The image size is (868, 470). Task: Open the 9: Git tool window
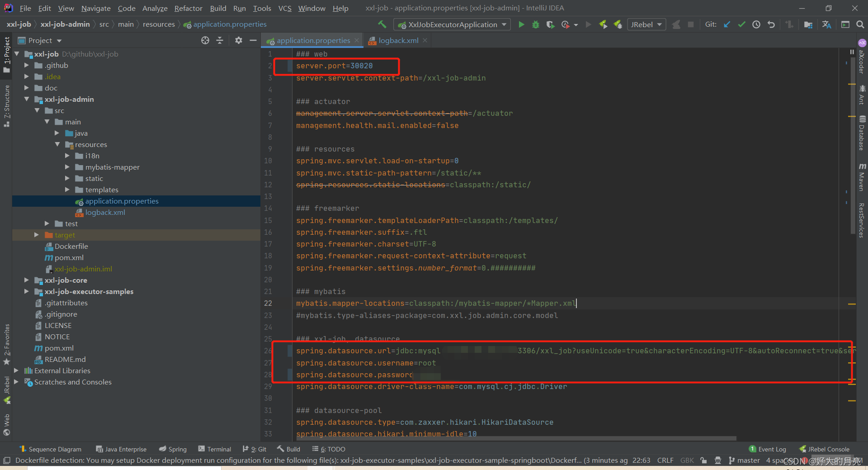255,449
